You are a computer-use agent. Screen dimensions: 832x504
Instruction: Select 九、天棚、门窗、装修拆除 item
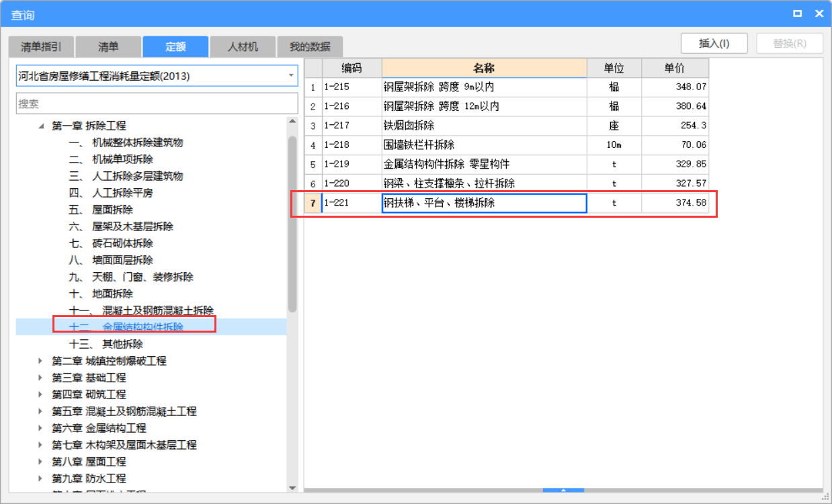pyautogui.click(x=132, y=277)
